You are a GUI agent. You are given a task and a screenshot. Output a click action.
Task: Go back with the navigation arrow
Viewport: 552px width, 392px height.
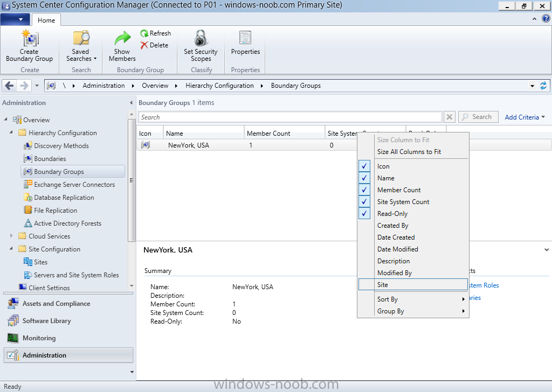coord(10,86)
